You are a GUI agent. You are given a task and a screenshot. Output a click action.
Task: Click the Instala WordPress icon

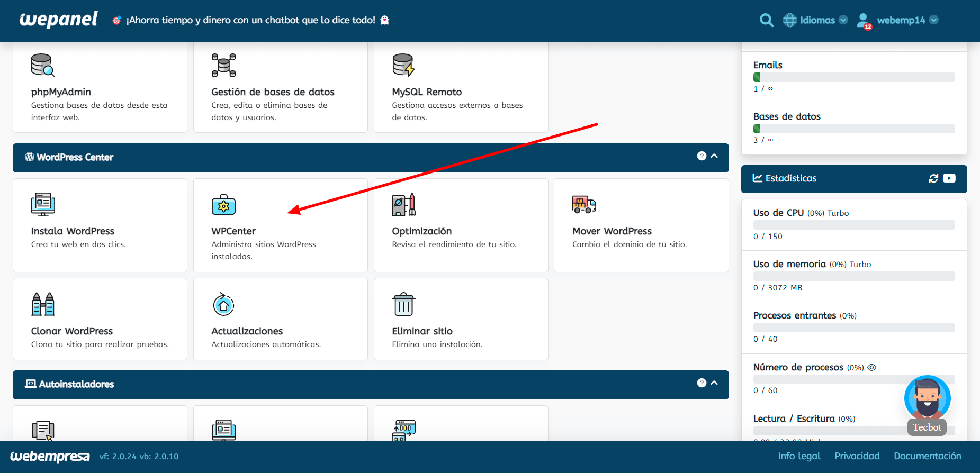click(x=43, y=204)
